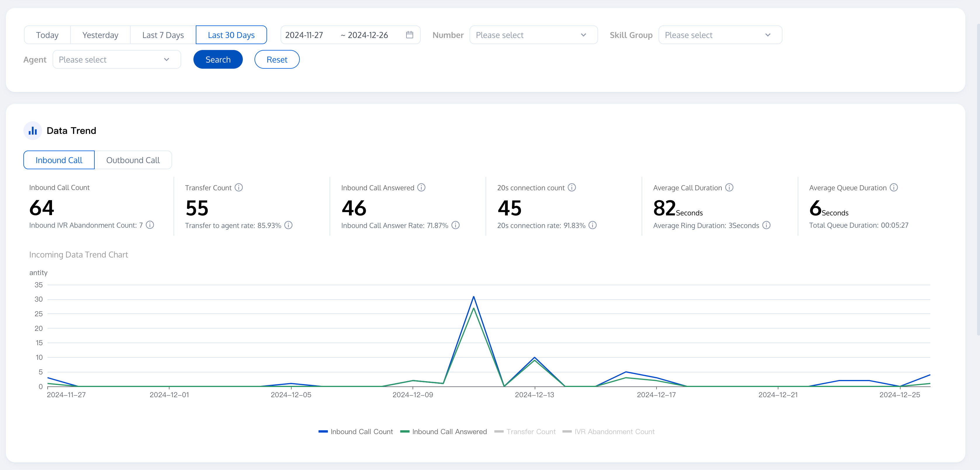Toggle Inbound Call Count legend series

click(355, 431)
